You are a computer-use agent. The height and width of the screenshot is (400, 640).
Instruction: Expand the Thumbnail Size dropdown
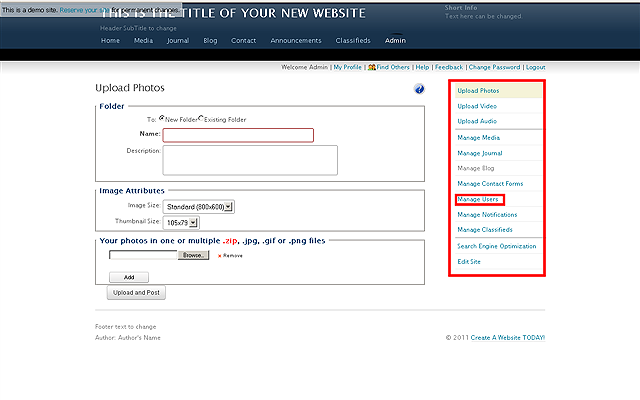pos(185,222)
